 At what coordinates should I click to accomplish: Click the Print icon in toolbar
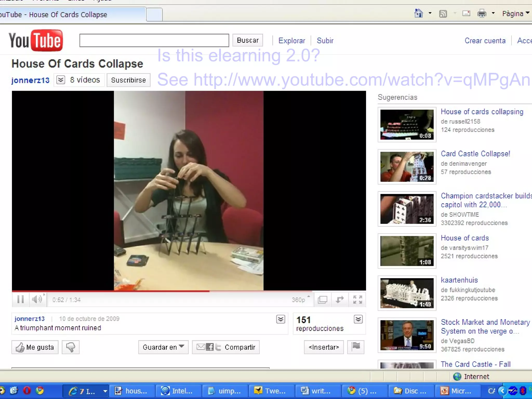[482, 14]
